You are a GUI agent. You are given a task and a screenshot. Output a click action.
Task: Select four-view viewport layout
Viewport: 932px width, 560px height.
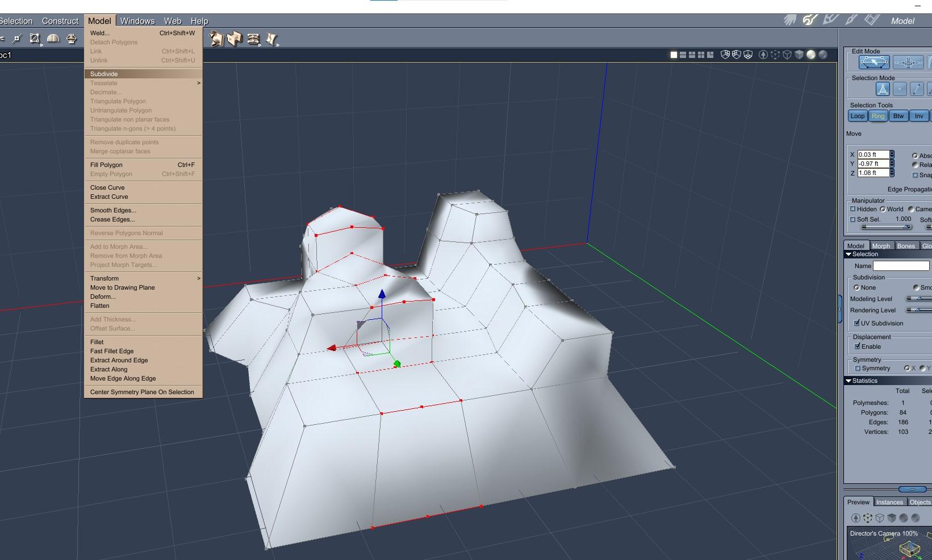click(x=701, y=55)
